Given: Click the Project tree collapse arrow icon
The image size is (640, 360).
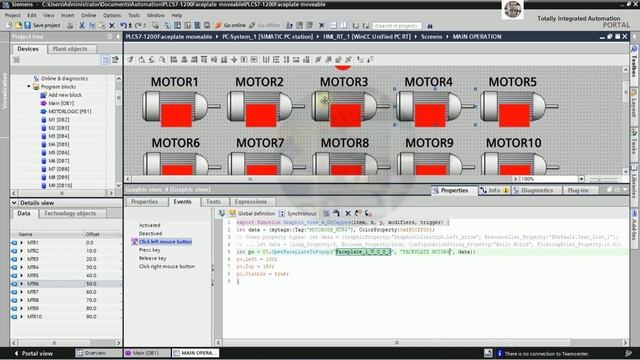Looking at the screenshot, I should (x=118, y=37).
